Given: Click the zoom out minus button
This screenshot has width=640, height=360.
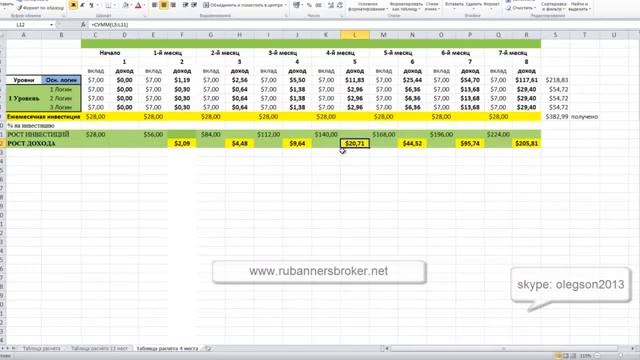Looking at the screenshot, I should [x=597, y=356].
